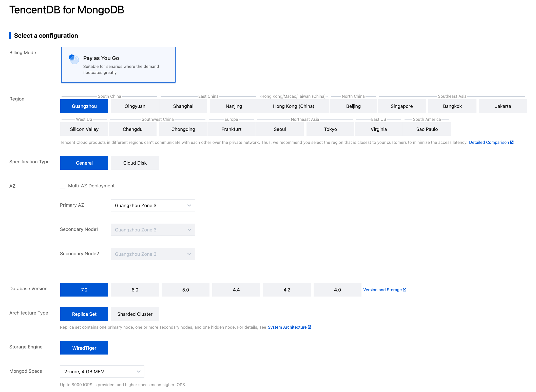Choose the Frankfurt region
Screen dimensions: 536x392
[x=231, y=129]
